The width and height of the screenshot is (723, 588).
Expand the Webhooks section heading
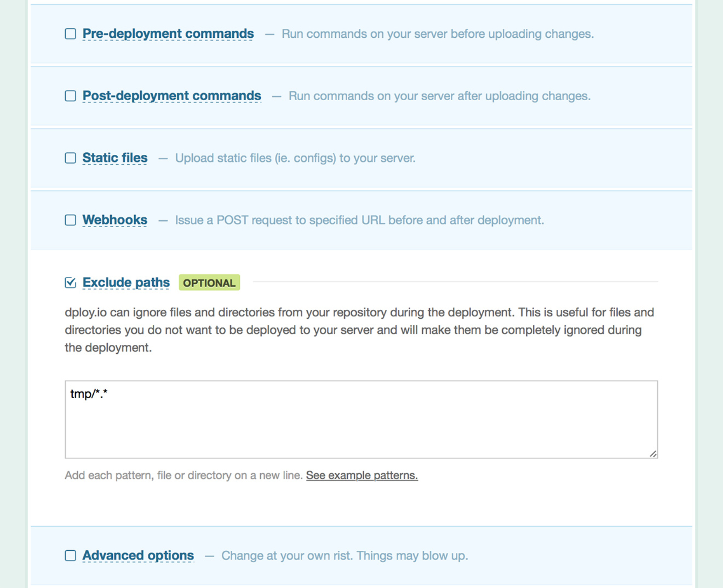pos(115,220)
